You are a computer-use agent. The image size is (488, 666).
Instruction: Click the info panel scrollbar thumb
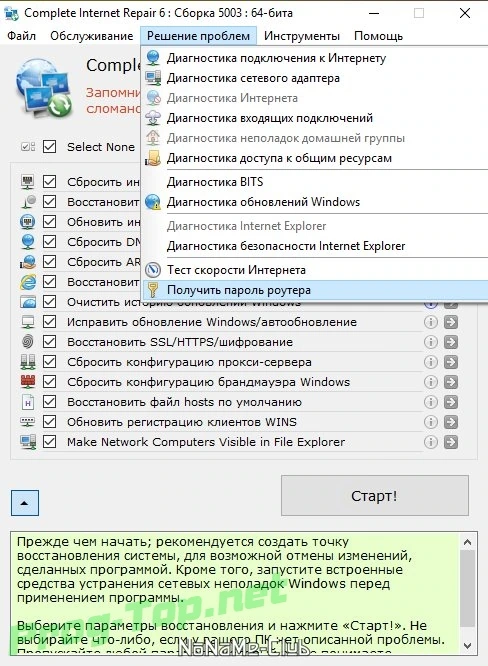coord(467,588)
